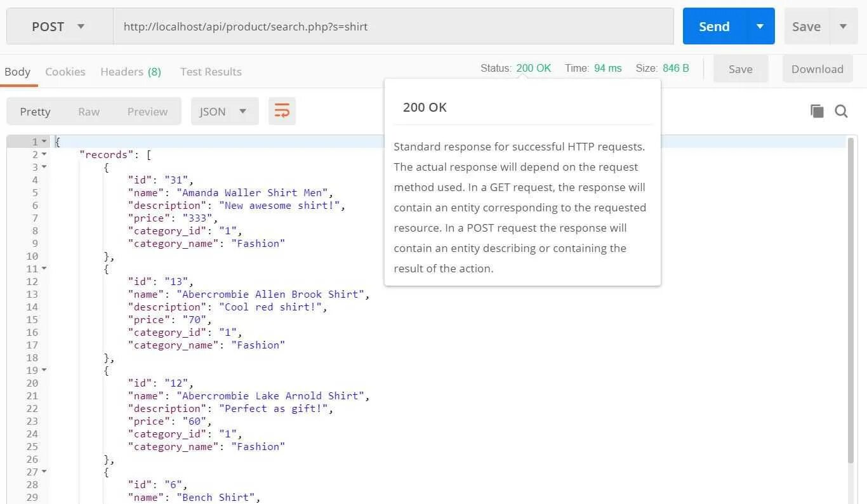Click the "333" price value
Image resolution: width=867 pixels, height=504 pixels.
pyautogui.click(x=197, y=218)
